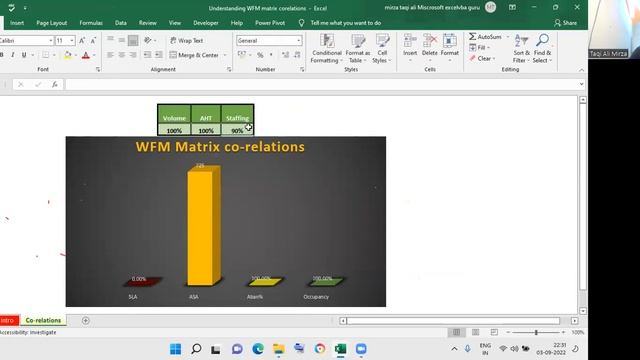Open Format as Table gallery

click(358, 49)
